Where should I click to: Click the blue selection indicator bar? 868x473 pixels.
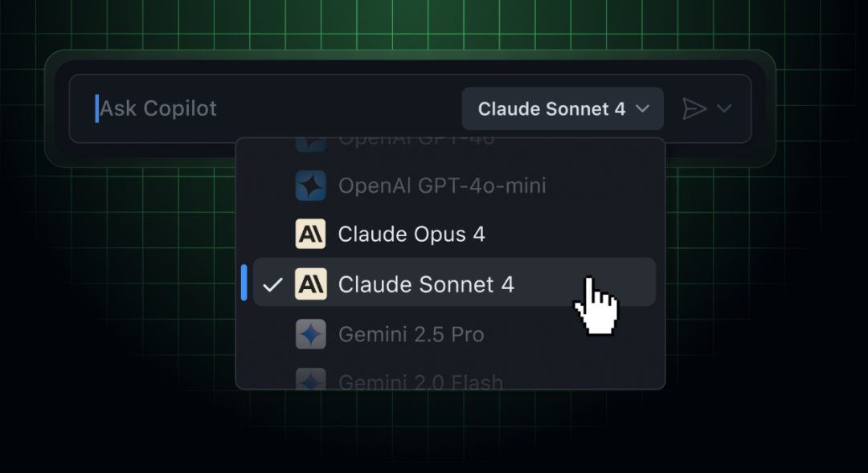tap(244, 282)
